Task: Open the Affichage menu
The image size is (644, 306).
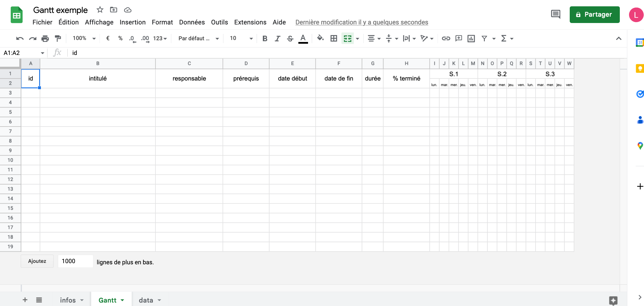Action: pos(99,22)
